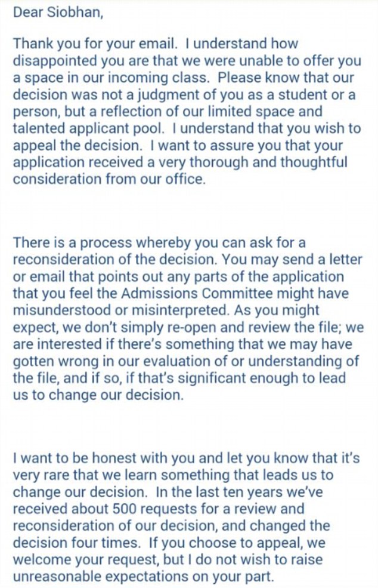Click the greeting 'Dear Siobhan,'
This screenshot has height=588, width=378.
click(x=58, y=13)
